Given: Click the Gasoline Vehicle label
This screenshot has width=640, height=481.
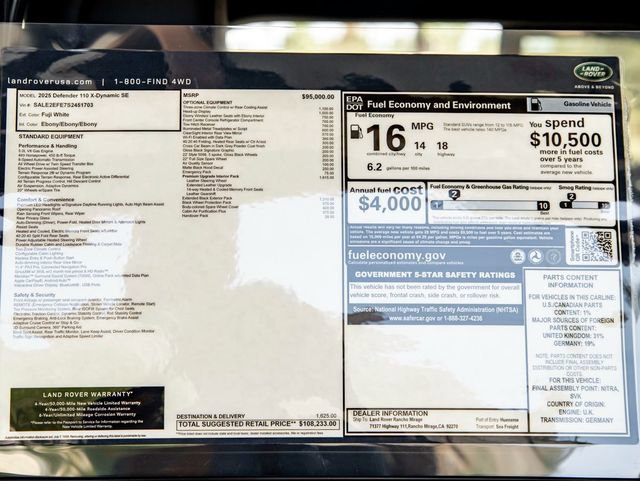Looking at the screenshot, I should 587,104.
